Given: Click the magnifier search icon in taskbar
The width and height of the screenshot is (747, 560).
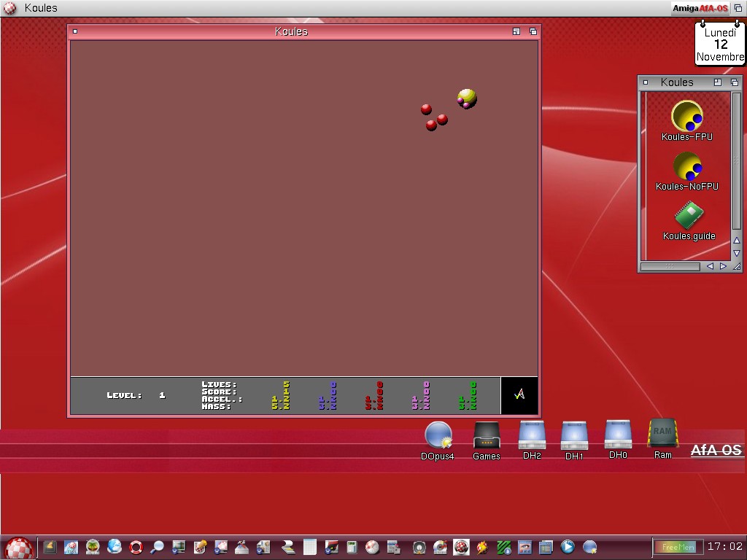Looking at the screenshot, I should (x=157, y=547).
